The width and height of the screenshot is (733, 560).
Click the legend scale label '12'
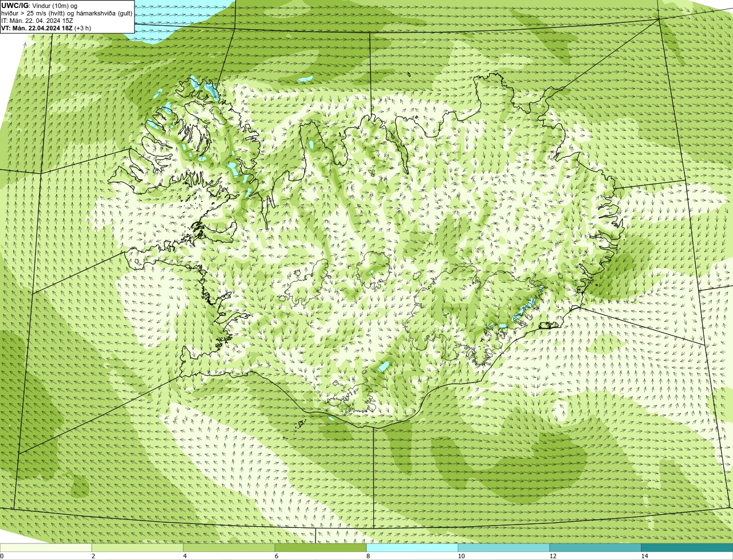point(553,556)
